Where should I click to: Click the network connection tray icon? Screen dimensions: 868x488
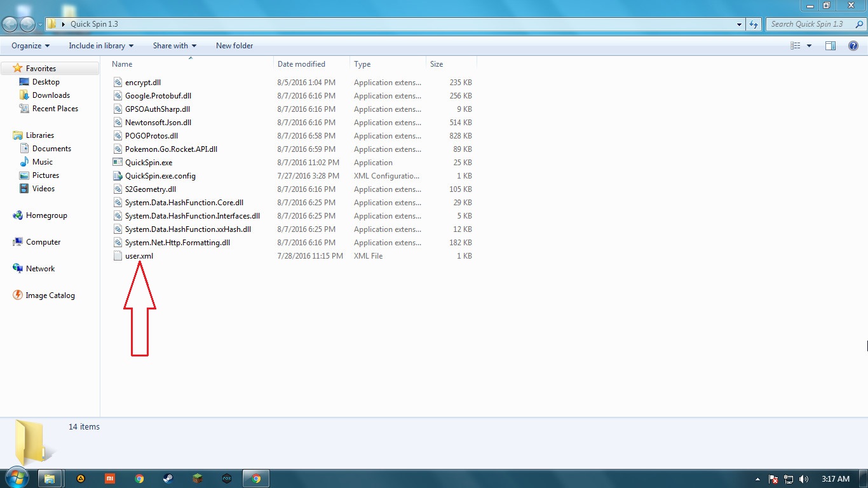point(789,479)
